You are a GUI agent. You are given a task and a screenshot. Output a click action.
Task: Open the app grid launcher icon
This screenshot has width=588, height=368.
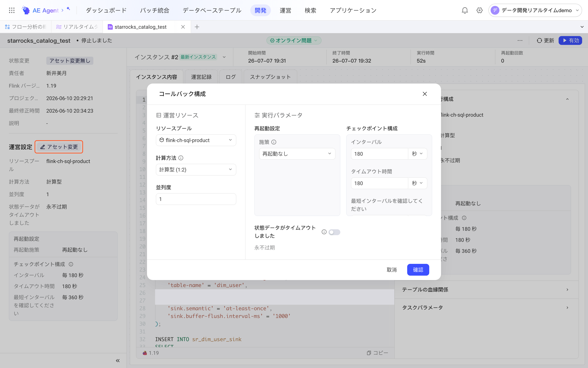pos(12,10)
